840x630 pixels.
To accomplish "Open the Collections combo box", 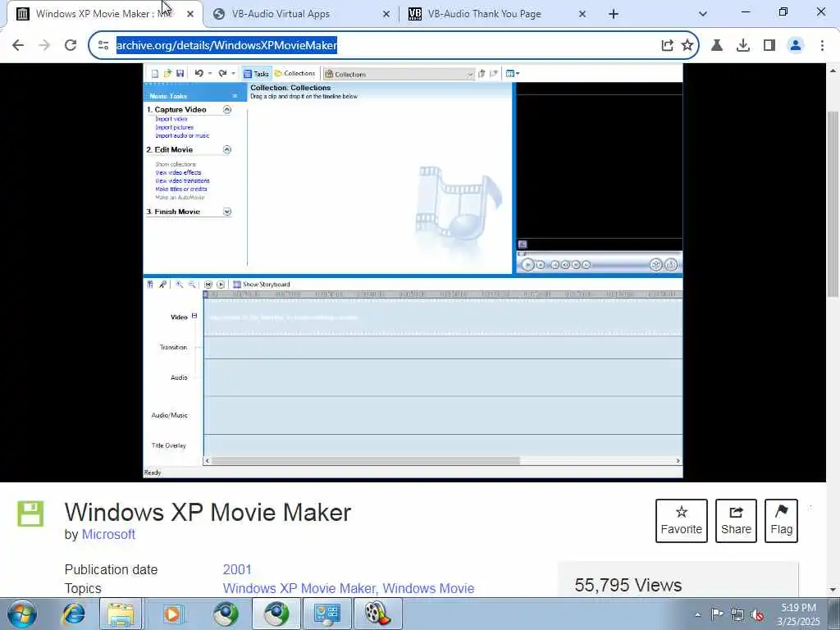I will [x=399, y=74].
